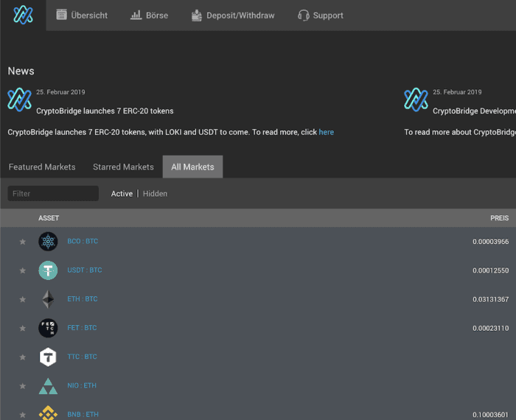The image size is (516, 420).
Task: Open the ETH : BTC market link
Action: point(83,299)
